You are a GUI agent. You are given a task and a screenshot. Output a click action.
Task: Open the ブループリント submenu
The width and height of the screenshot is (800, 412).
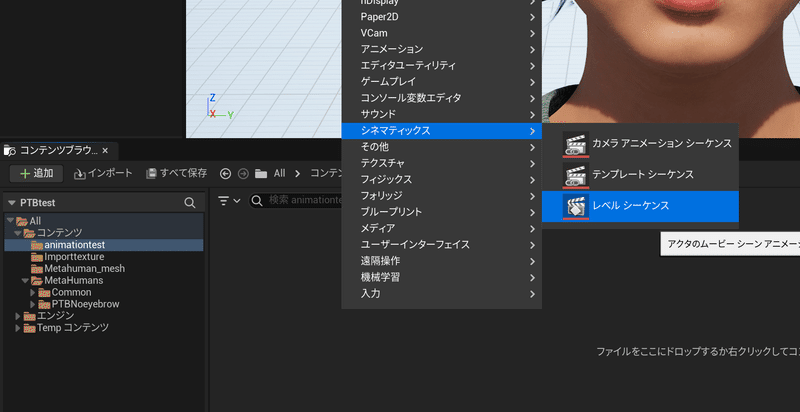tap(441, 212)
